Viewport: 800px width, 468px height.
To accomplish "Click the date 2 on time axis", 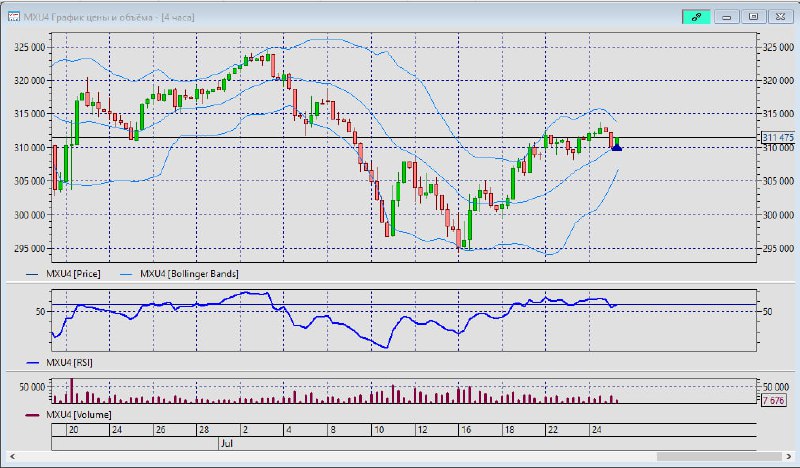I will tap(245, 430).
